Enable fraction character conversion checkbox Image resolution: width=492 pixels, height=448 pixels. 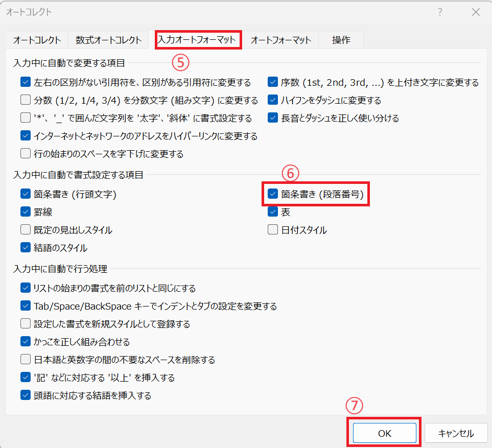tap(26, 100)
